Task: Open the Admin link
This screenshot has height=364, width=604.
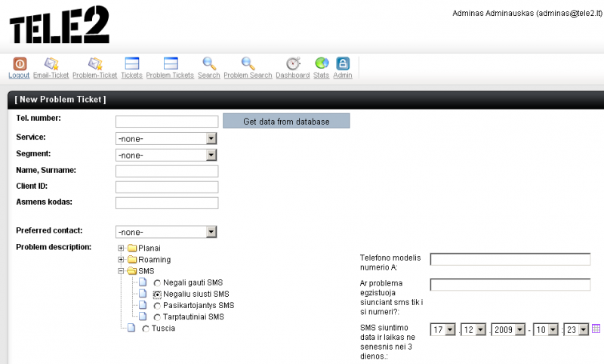Action: click(343, 75)
